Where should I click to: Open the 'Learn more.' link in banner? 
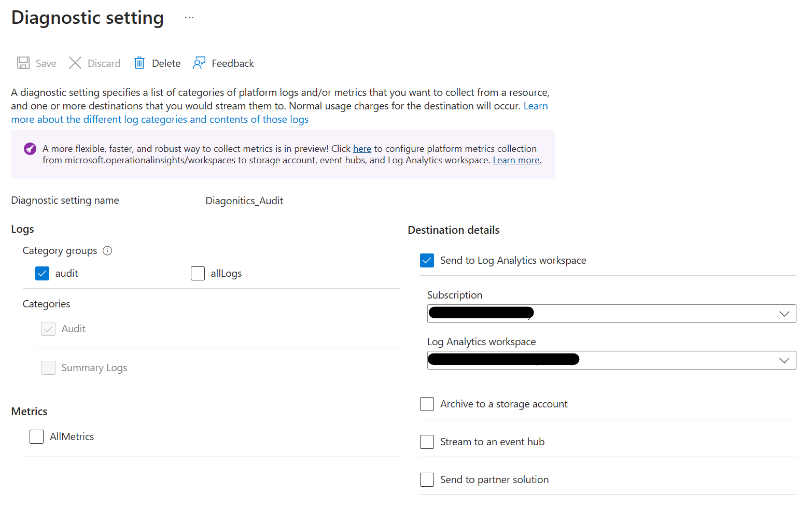[x=516, y=160]
